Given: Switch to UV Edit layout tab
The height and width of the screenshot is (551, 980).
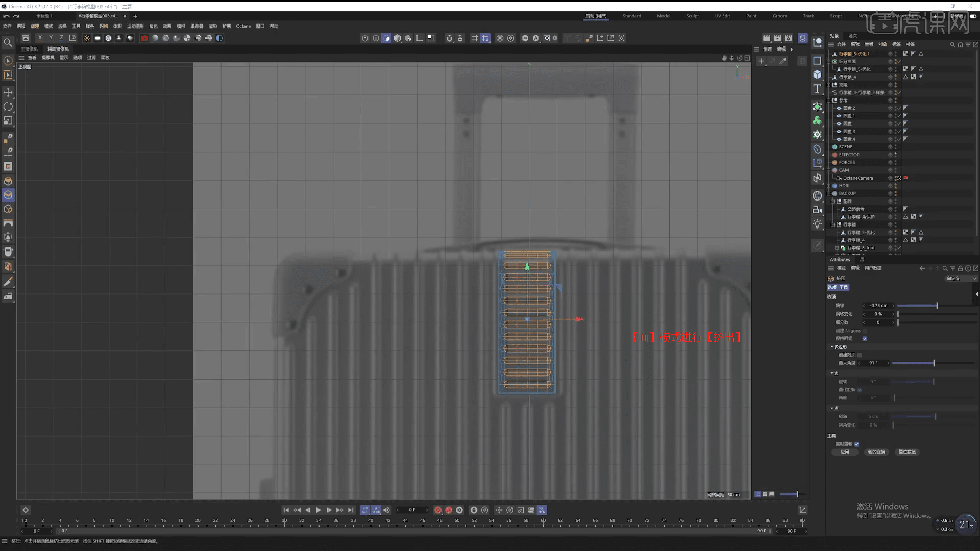Looking at the screenshot, I should (x=722, y=16).
